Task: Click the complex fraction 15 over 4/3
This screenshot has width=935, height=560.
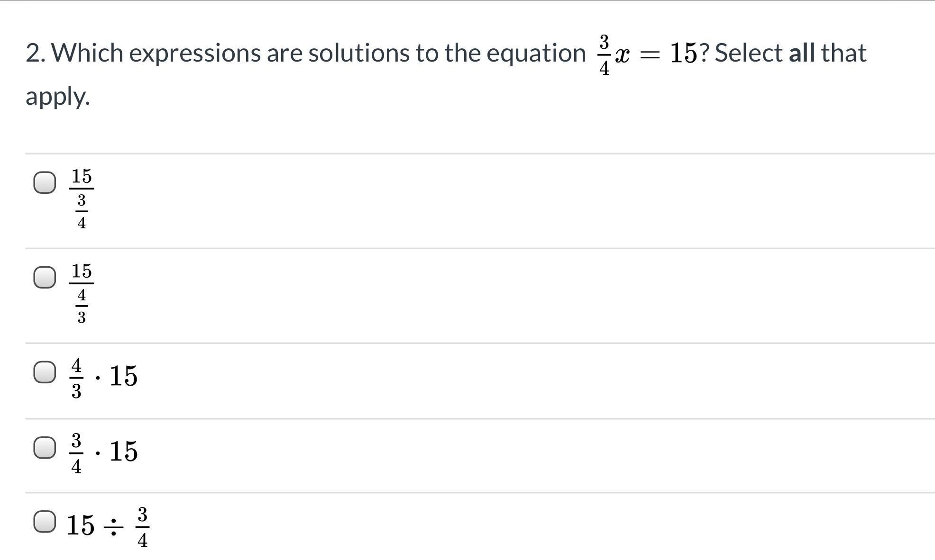Action: [82, 293]
